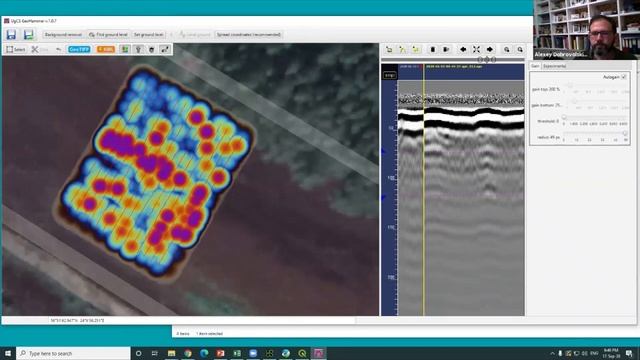Click the blue GeoTIFF export button
This screenshot has height=360, width=640.
pos(79,49)
